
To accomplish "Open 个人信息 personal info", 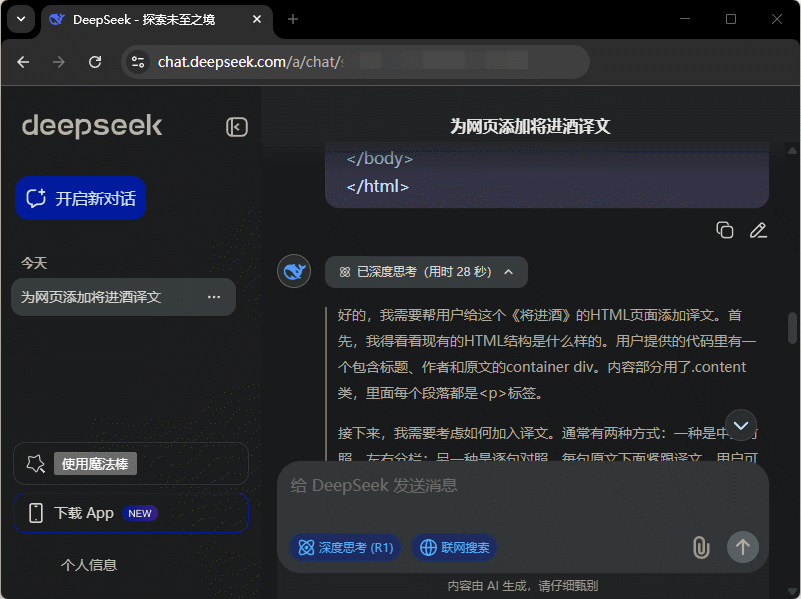I will (89, 565).
